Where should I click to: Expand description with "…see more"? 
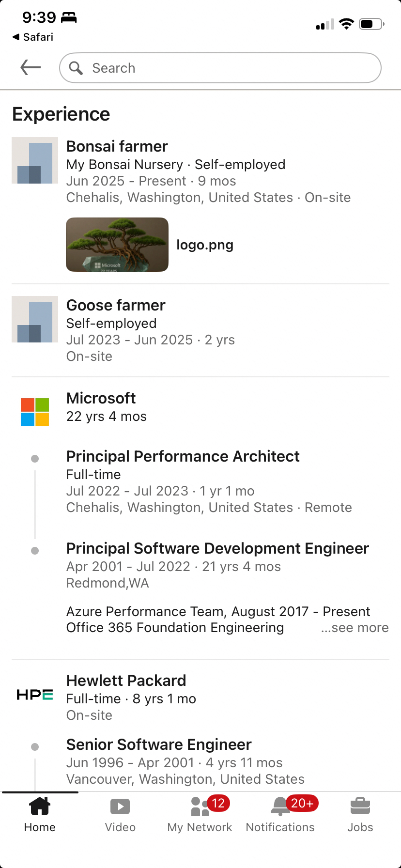coord(355,628)
